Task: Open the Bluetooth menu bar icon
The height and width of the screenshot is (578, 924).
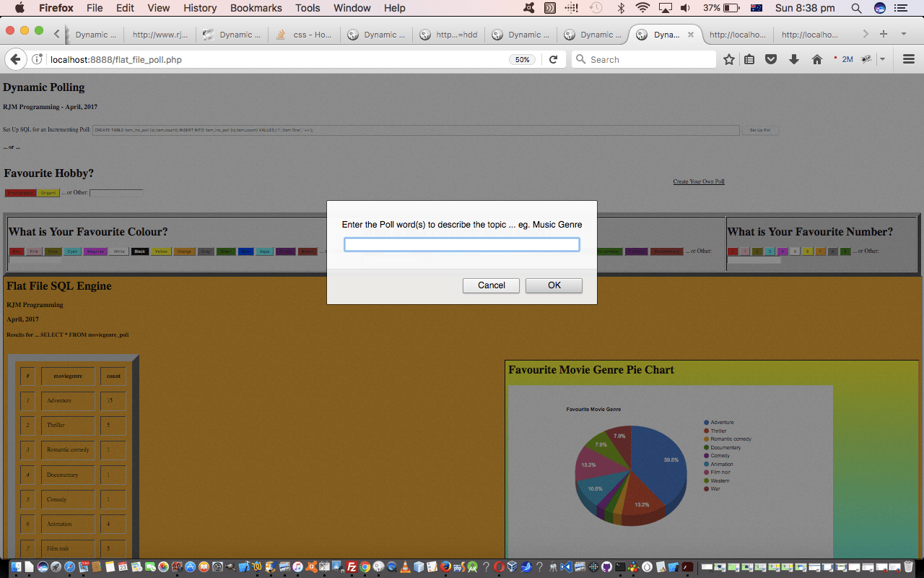Action: 621,8
